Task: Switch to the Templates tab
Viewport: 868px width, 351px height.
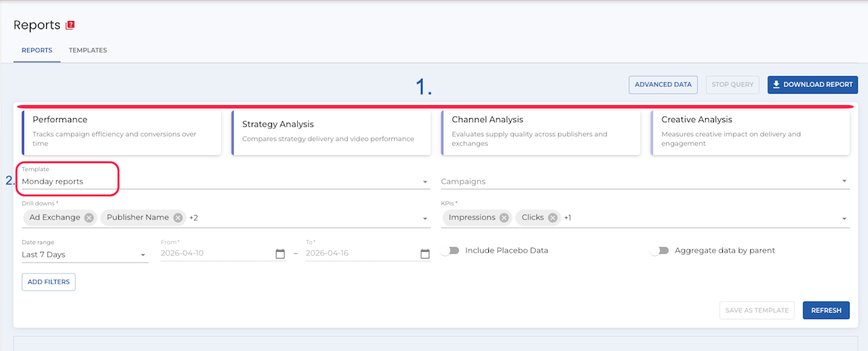Action: pyautogui.click(x=87, y=50)
